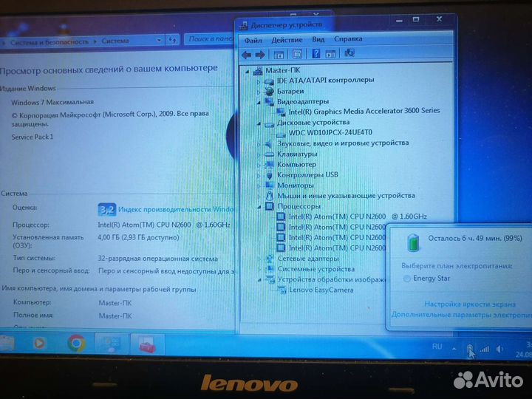Click the 3,2 performance score badge

(107, 209)
